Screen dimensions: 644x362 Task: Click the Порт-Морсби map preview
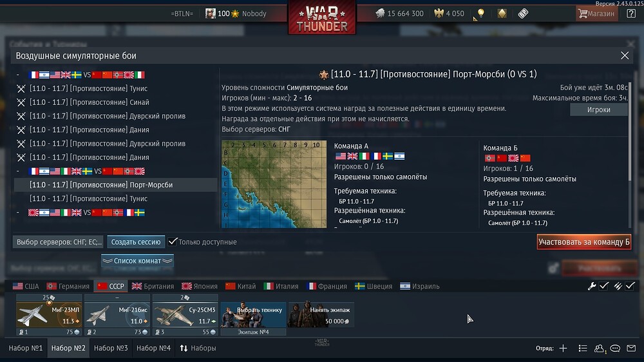(274, 184)
